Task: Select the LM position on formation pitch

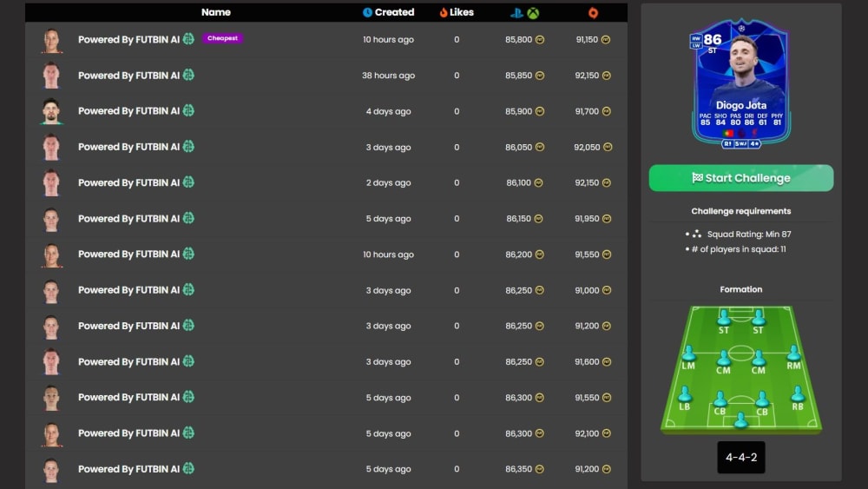Action: (x=688, y=358)
